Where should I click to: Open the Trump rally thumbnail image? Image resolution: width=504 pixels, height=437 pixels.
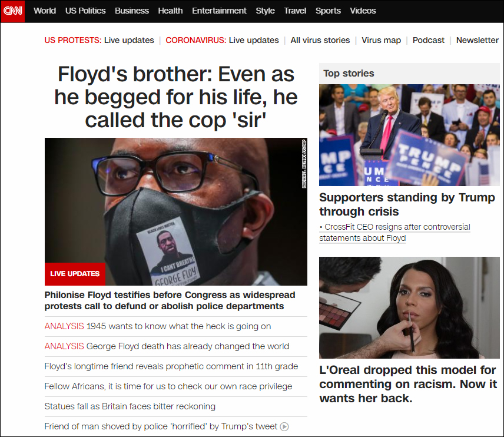(x=409, y=135)
